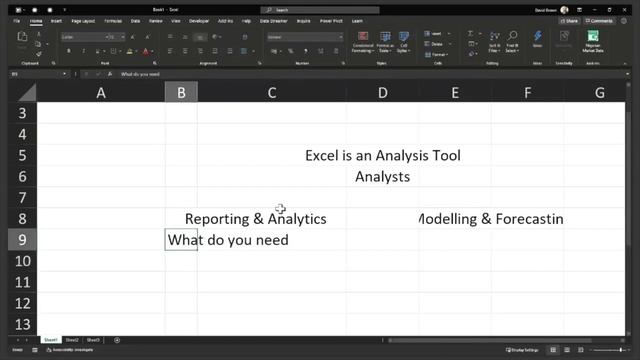Toggle Center alignment

click(x=185, y=51)
